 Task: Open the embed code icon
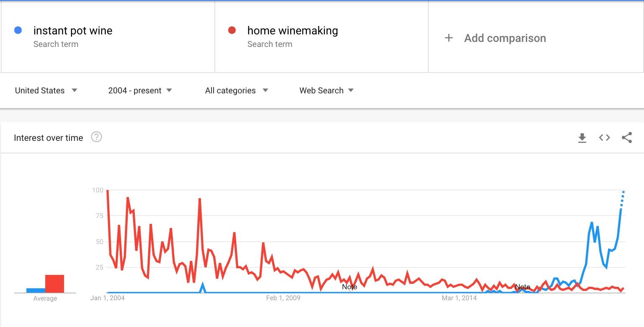604,138
